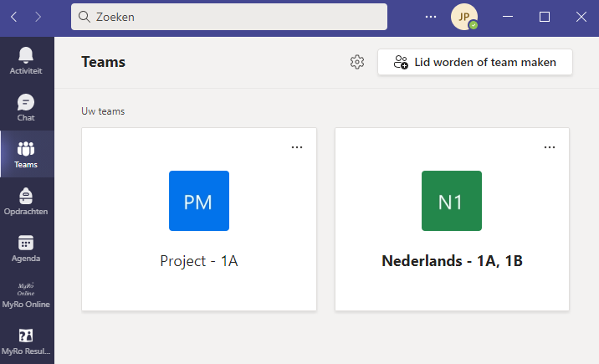Viewport: 599px width, 364px height.
Task: Open more options for Nederlands team
Action: (x=550, y=146)
